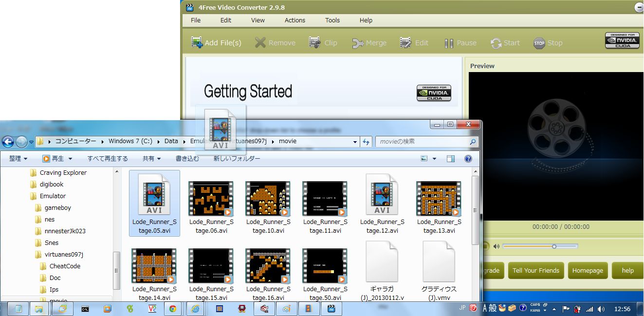Click the Chrome icon on the taskbar

point(172,309)
